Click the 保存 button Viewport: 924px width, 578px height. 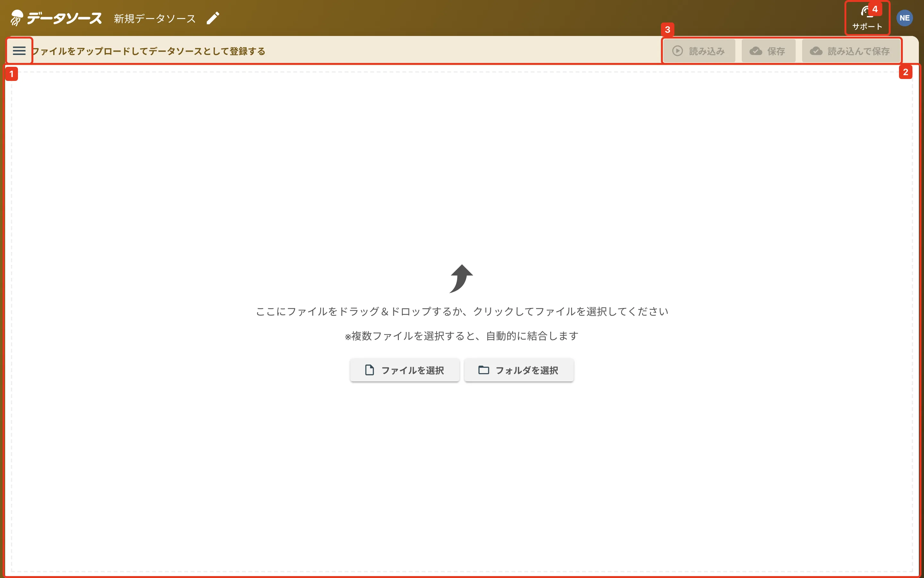click(x=768, y=51)
